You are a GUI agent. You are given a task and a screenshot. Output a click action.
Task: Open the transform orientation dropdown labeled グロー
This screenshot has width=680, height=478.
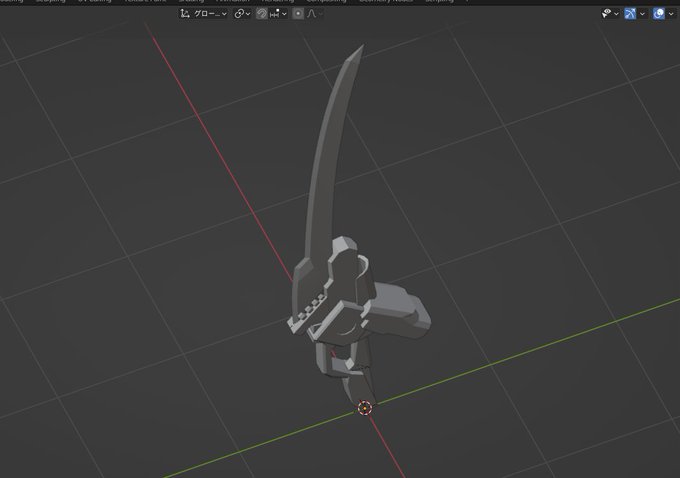pos(203,14)
